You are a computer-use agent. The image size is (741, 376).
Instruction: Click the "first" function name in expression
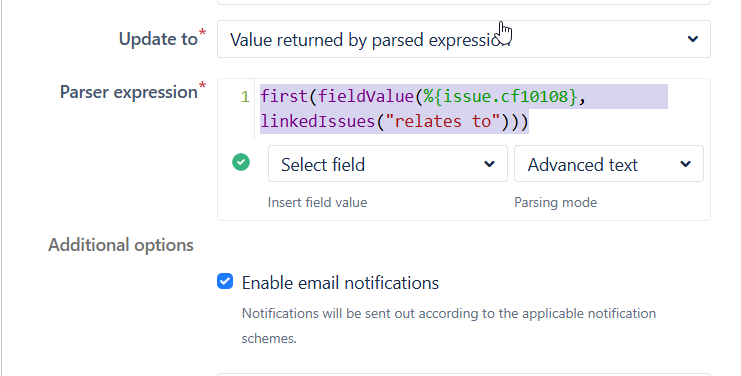(284, 96)
